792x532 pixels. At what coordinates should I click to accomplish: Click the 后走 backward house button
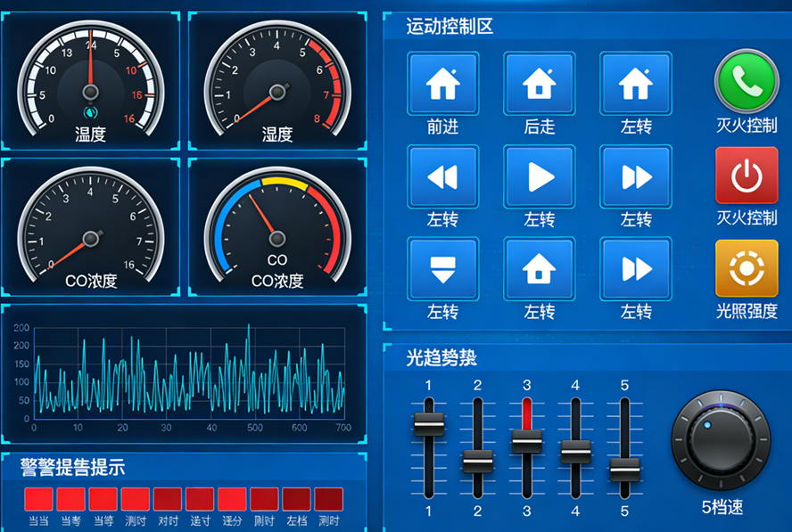(x=539, y=84)
